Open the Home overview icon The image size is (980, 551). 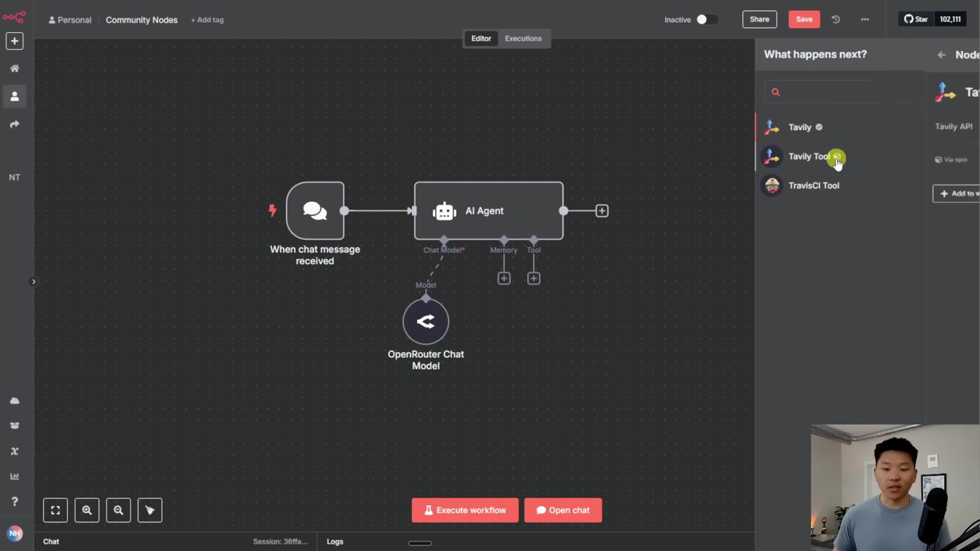point(15,69)
